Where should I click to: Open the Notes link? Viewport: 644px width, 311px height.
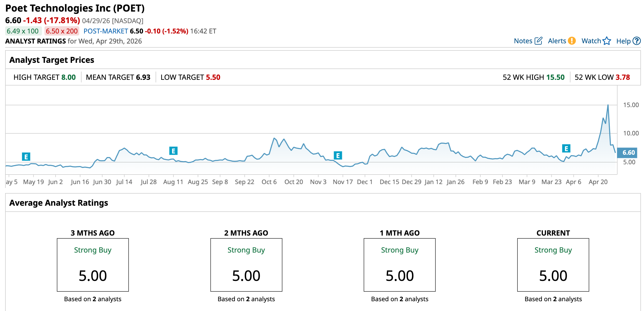(523, 41)
